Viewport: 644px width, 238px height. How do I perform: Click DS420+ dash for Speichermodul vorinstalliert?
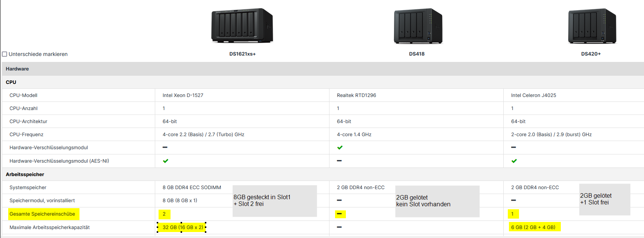click(513, 200)
